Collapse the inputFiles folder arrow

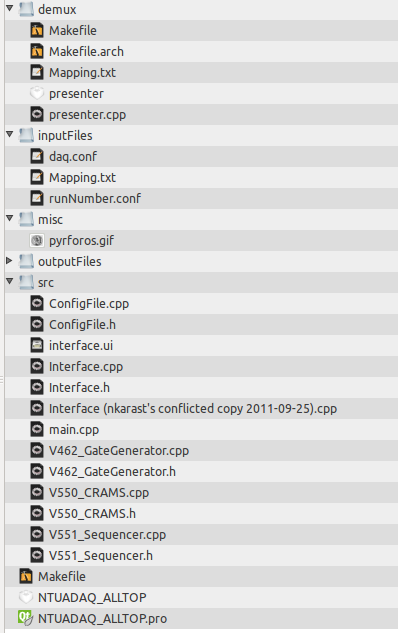click(x=10, y=134)
